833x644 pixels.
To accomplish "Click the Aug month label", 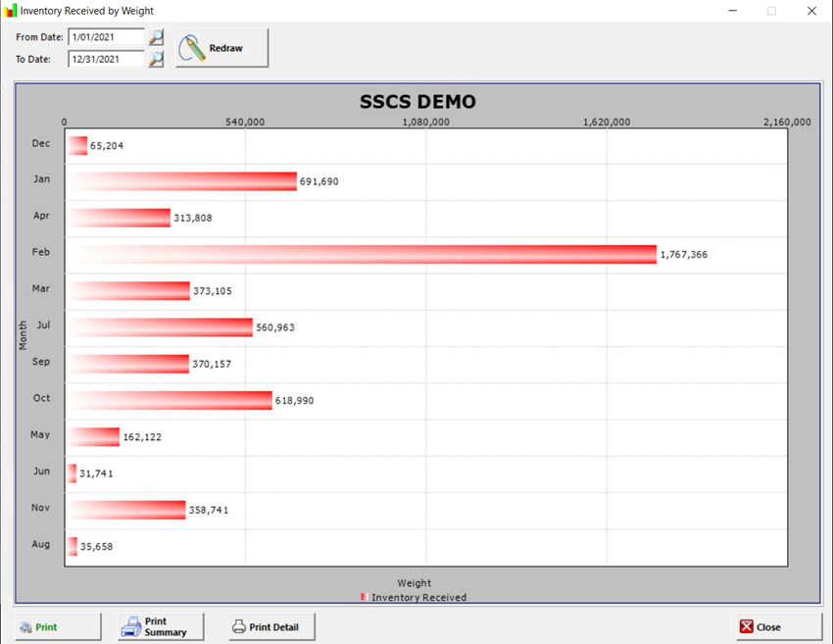I will pyautogui.click(x=41, y=544).
